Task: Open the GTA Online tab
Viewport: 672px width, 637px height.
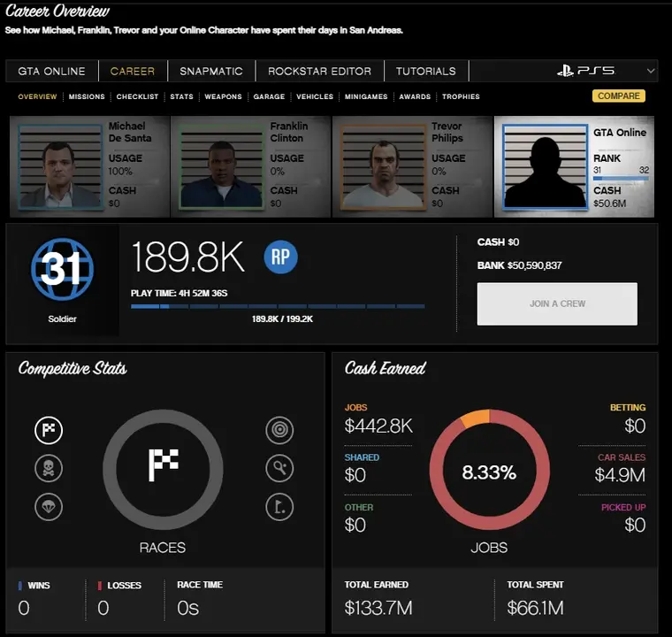Action: (x=52, y=71)
